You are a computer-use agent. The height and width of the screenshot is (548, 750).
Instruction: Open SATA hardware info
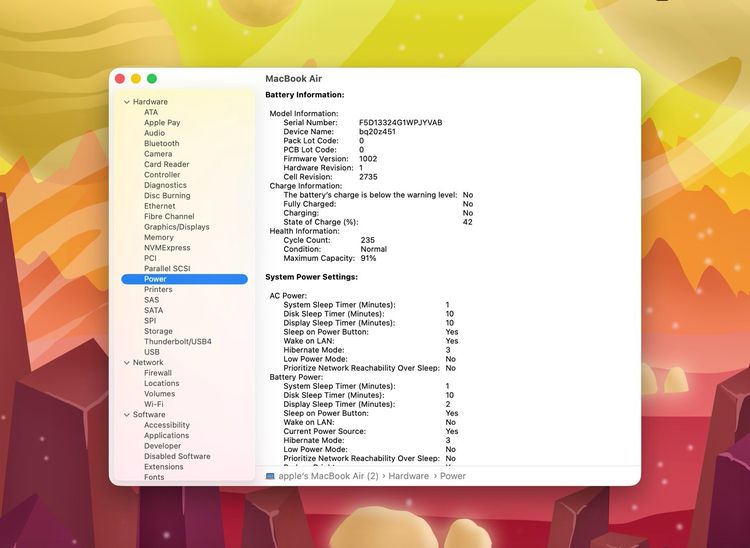click(153, 310)
